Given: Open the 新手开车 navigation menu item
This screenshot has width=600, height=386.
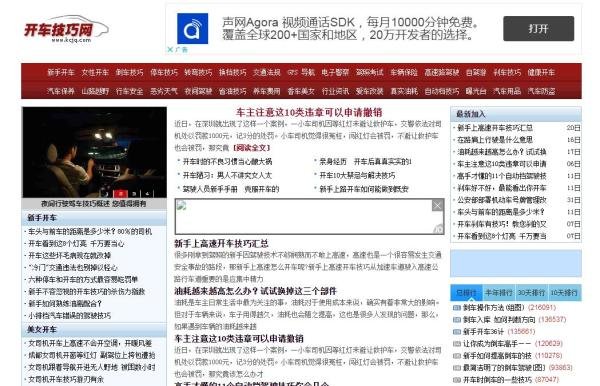Looking at the screenshot, I should click(x=60, y=72).
